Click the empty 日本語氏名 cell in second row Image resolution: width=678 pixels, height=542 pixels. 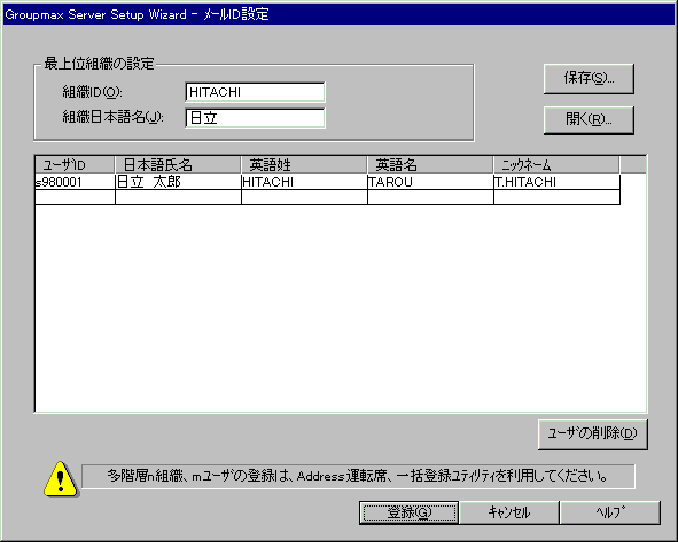tap(178, 197)
